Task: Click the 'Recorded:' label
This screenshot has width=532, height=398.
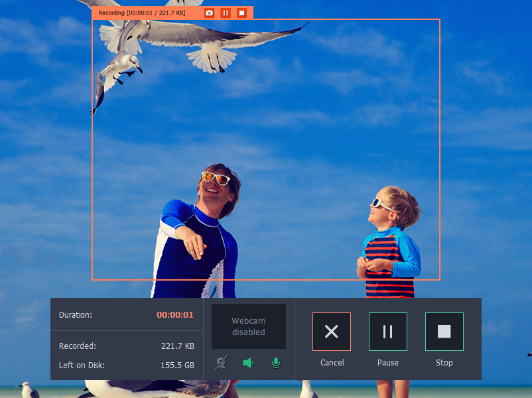Action: click(x=78, y=346)
